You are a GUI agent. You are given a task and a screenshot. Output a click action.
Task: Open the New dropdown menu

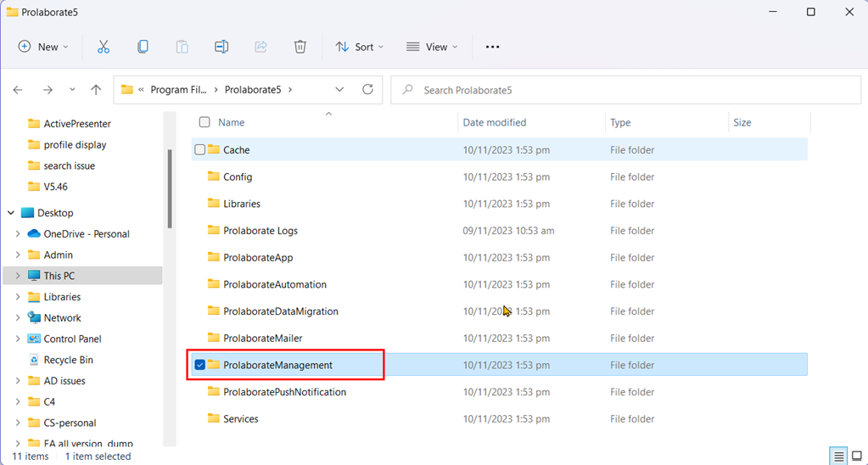coord(43,47)
